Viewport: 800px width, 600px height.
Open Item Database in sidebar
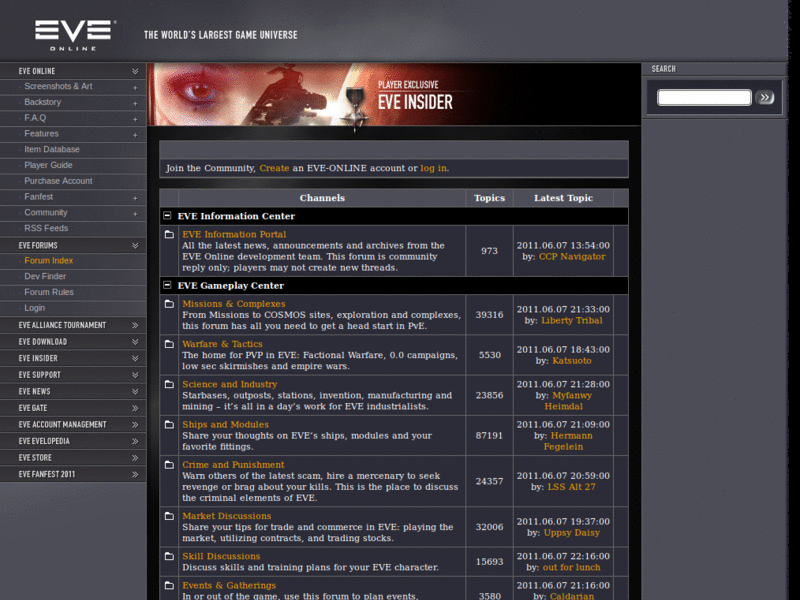(x=52, y=149)
